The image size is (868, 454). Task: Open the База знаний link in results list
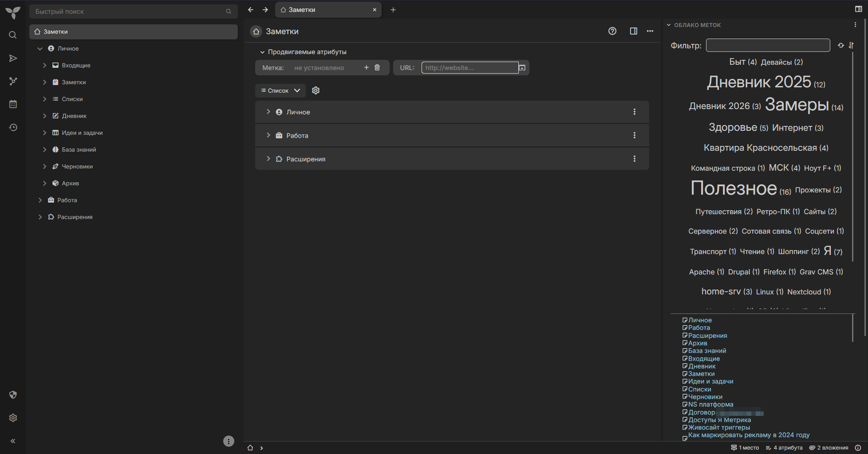pyautogui.click(x=707, y=351)
